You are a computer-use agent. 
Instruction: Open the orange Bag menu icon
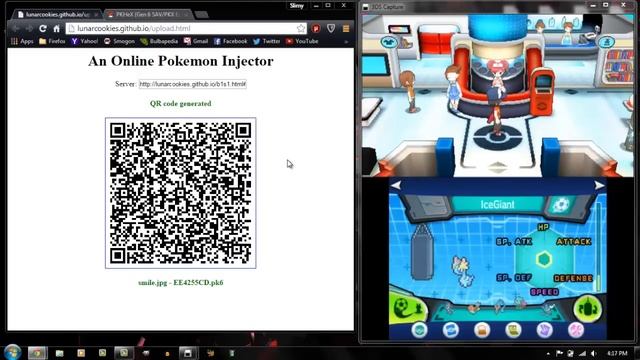[x=482, y=330]
